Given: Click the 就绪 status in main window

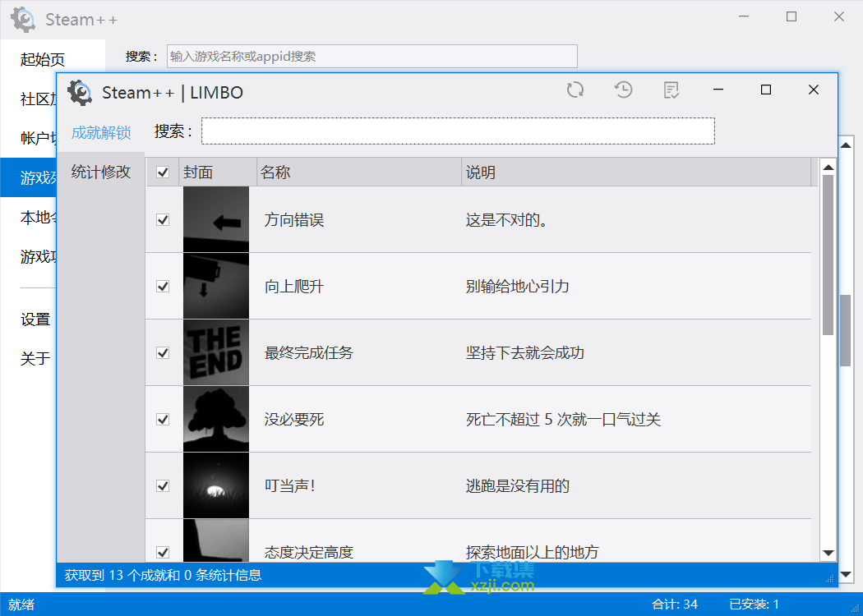Looking at the screenshot, I should click(x=21, y=605).
